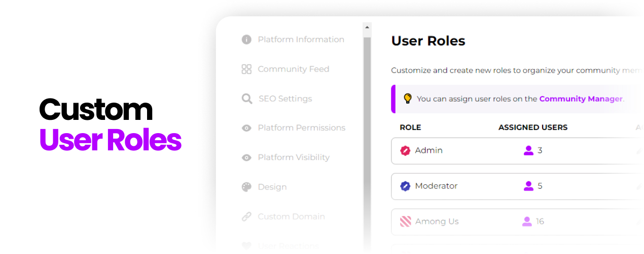Click the Platform Visibility eye icon
Viewport: 644px width, 254px height.
coord(246,157)
